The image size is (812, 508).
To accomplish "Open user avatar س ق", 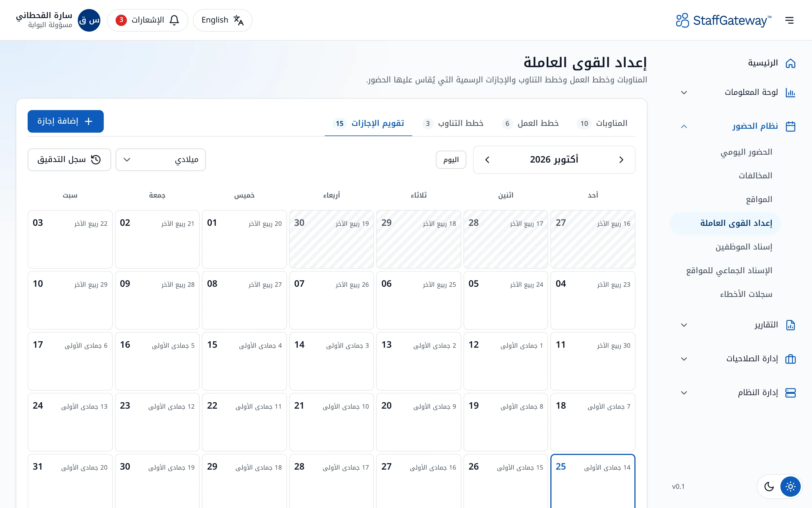I will [89, 20].
